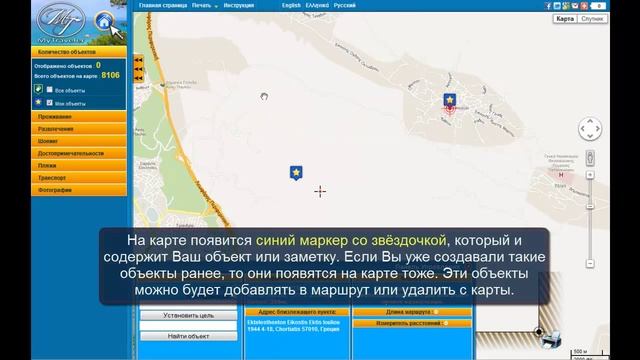Viewport: 640px width, 360px height.
Task: Switch map to Спутник view
Action: coord(592,19)
